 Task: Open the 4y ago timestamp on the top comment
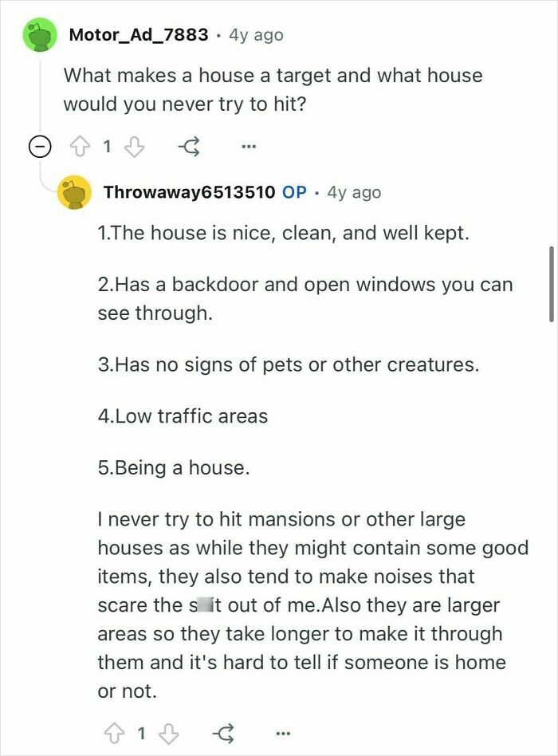(x=258, y=34)
